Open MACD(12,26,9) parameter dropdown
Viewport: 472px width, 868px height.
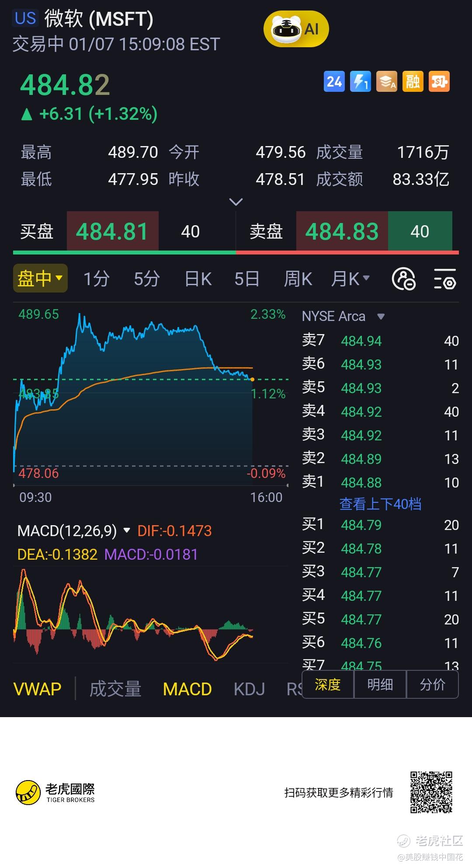pyautogui.click(x=74, y=531)
